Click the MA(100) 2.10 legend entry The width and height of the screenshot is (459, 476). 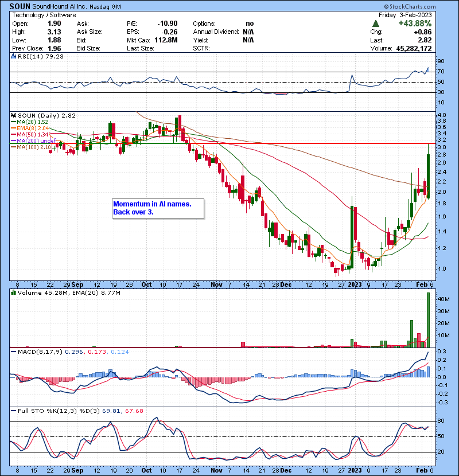(x=34, y=147)
